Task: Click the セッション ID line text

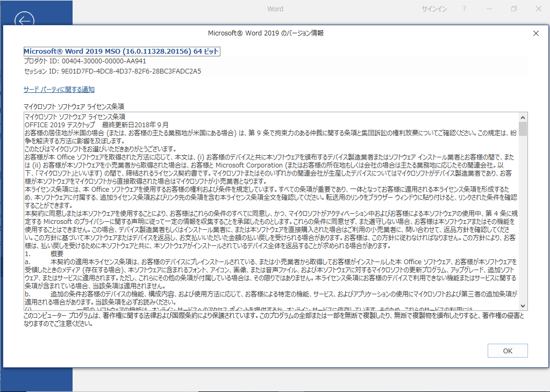Action: tap(112, 71)
